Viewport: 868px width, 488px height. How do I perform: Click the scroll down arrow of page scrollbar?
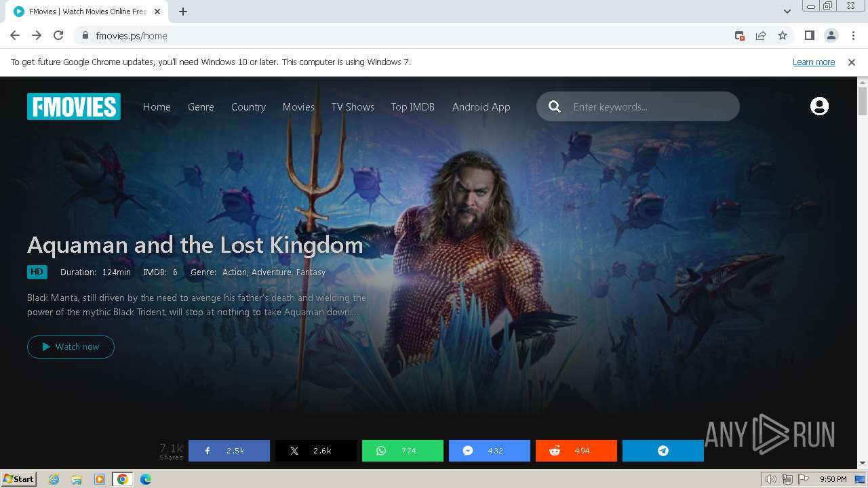863,464
